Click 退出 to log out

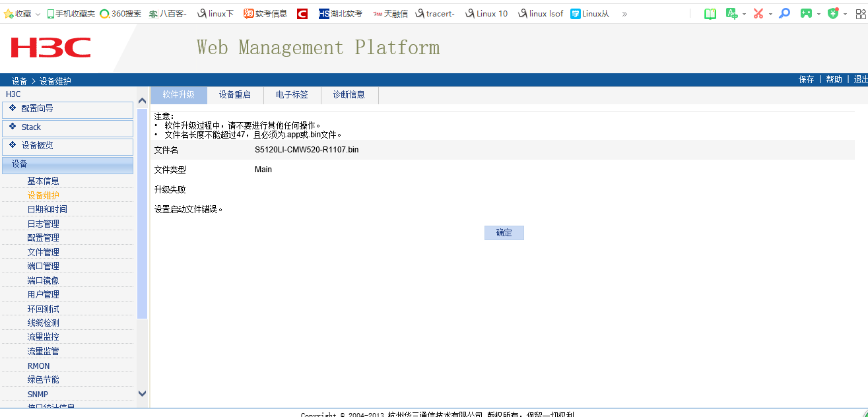pyautogui.click(x=861, y=79)
